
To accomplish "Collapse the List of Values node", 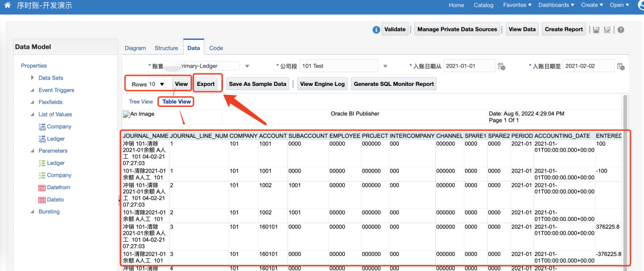I will (32, 115).
